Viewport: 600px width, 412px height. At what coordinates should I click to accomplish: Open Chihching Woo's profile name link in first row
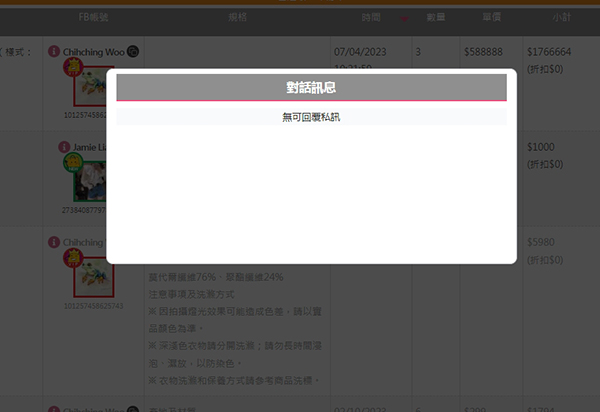pyautogui.click(x=93, y=51)
